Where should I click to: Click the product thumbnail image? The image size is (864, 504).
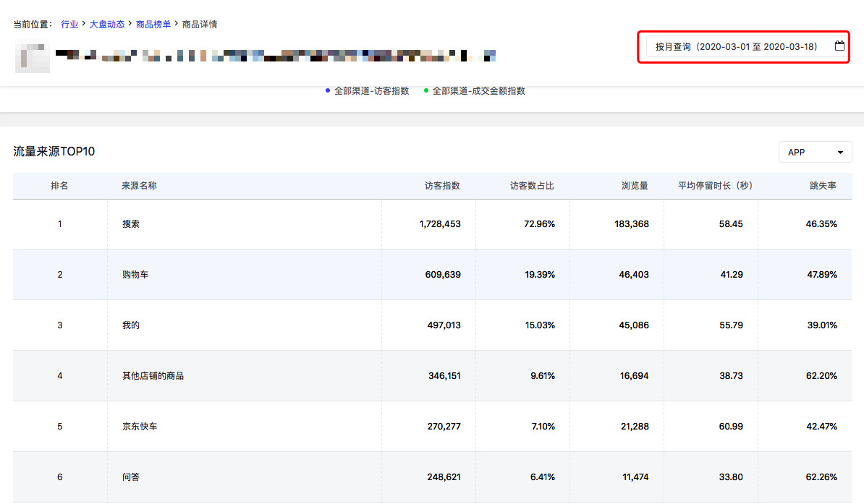(x=33, y=59)
